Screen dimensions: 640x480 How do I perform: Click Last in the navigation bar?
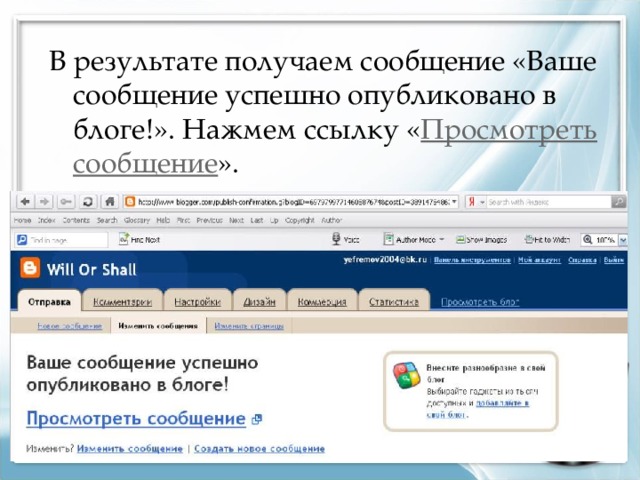click(x=256, y=220)
